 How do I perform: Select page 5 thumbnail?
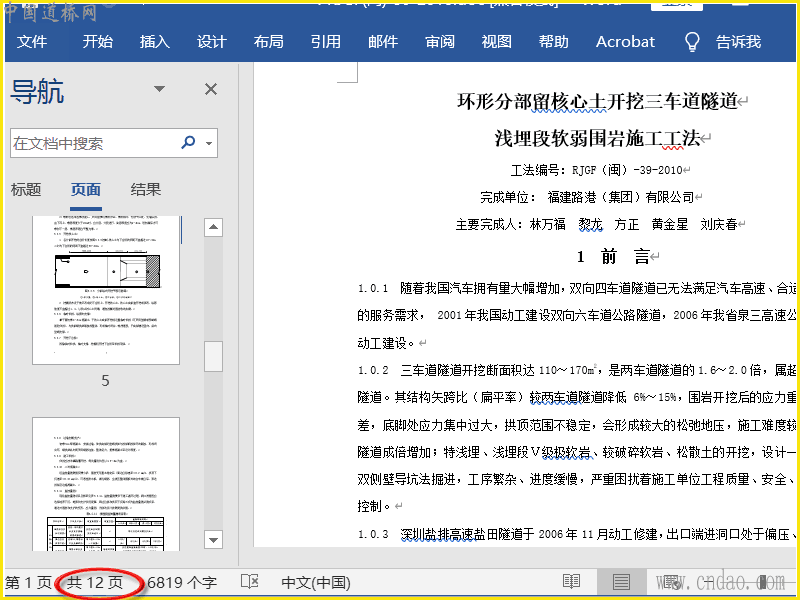(x=106, y=290)
